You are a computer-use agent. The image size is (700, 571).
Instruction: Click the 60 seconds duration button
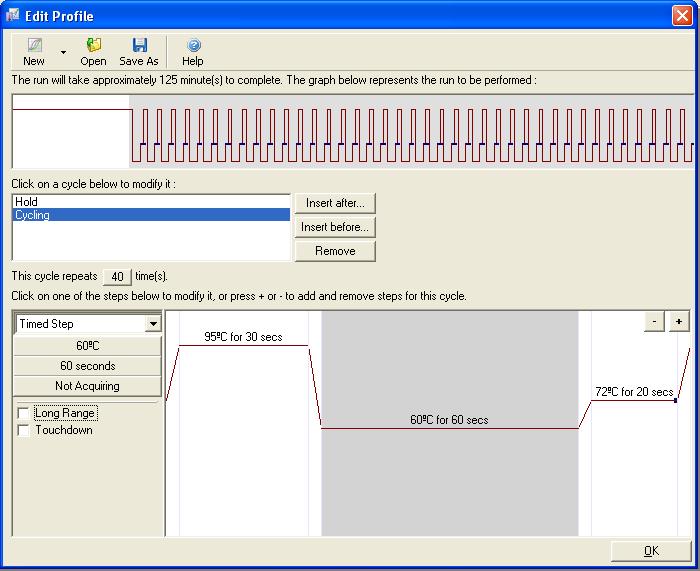tap(88, 366)
